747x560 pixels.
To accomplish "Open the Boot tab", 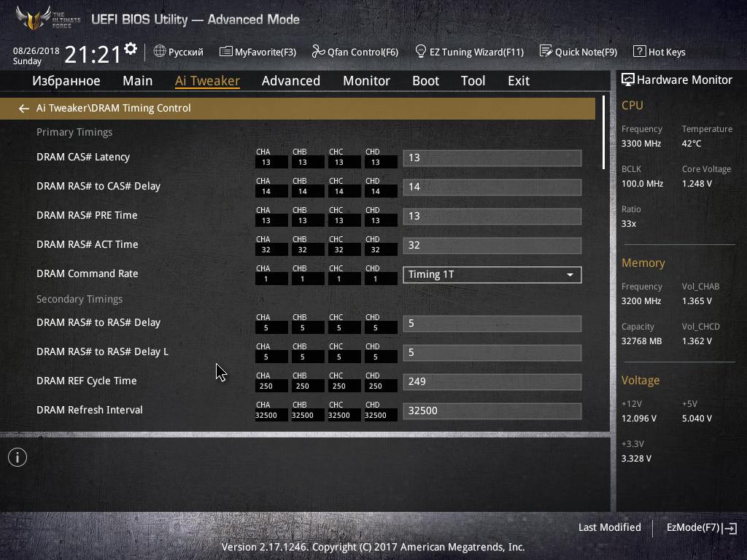I will [425, 81].
